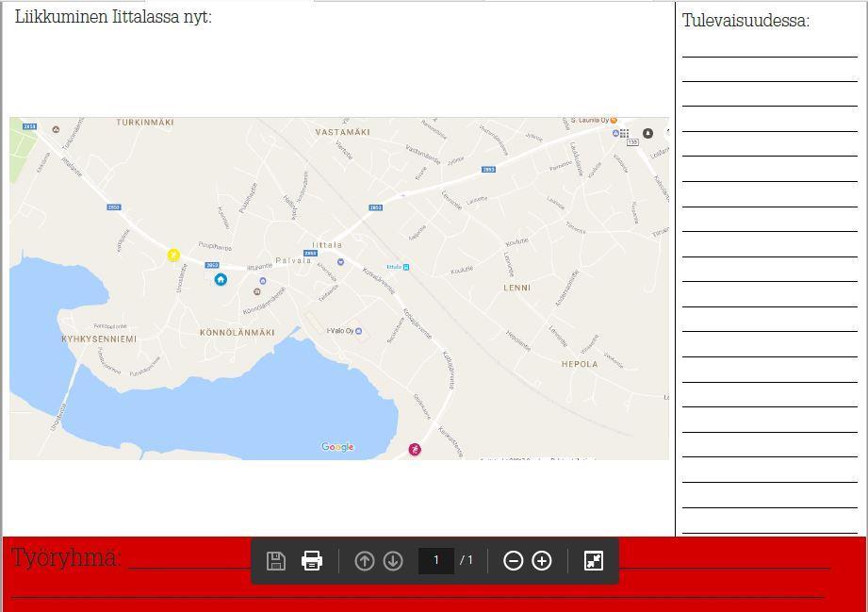Select the page number field showing 1
The width and height of the screenshot is (868, 612).
click(436, 560)
